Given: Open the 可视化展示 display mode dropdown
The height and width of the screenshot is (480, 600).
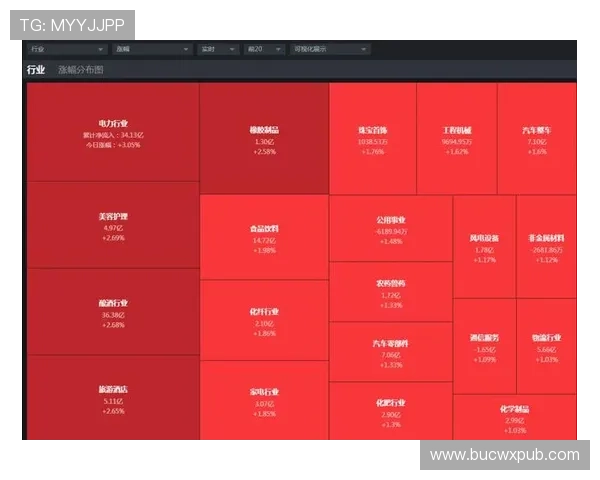Looking at the screenshot, I should [330, 49].
